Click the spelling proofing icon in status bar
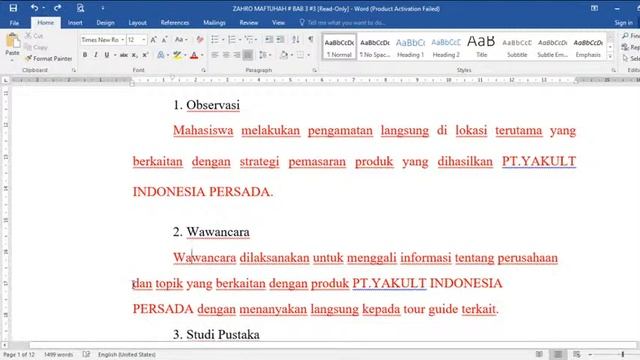The height and width of the screenshot is (360, 640). (x=87, y=354)
